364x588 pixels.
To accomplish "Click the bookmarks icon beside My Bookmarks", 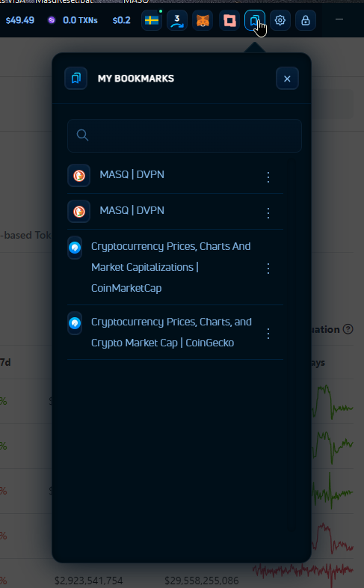I will pos(75,79).
